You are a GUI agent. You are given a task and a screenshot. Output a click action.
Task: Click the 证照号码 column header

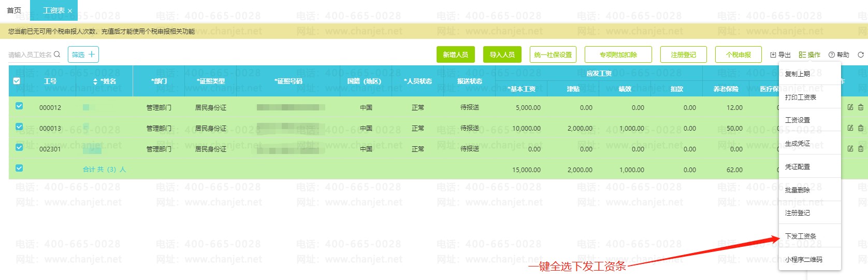point(288,81)
